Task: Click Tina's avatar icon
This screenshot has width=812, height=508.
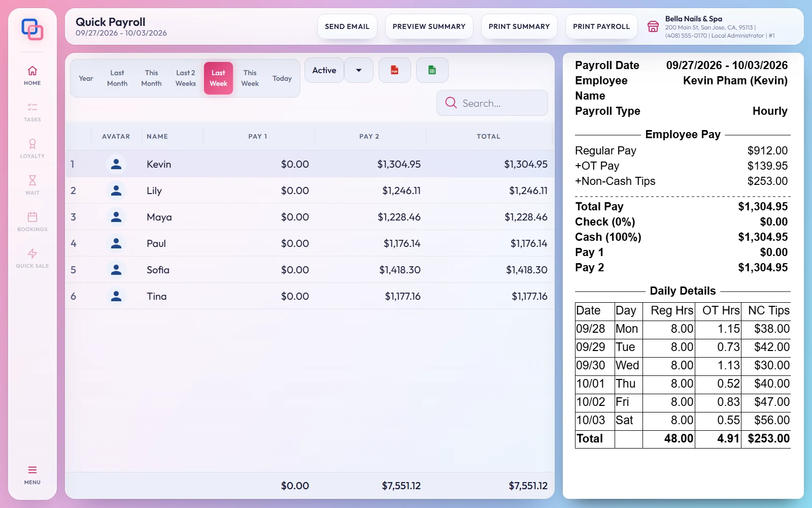Action: 116,296
